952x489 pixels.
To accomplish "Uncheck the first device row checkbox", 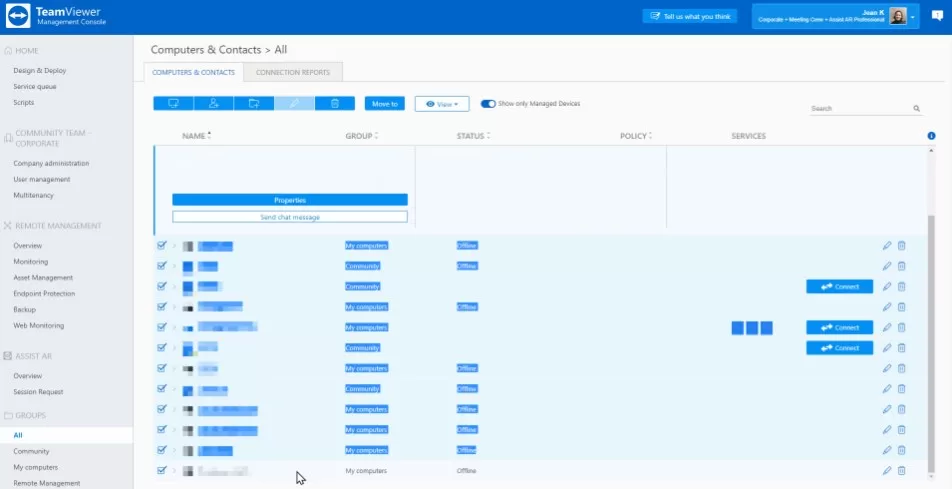I will 162,245.
